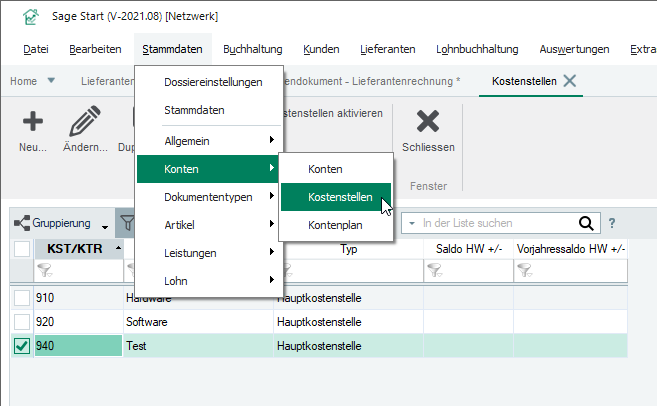This screenshot has width=657, height=406.
Task: Choose Kontenplan in the submenu
Action: (336, 225)
